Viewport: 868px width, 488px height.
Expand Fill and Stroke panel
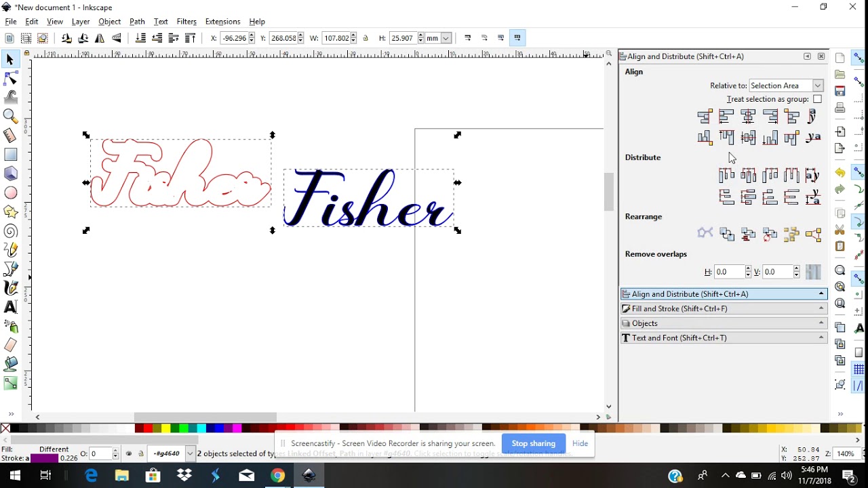coord(724,308)
